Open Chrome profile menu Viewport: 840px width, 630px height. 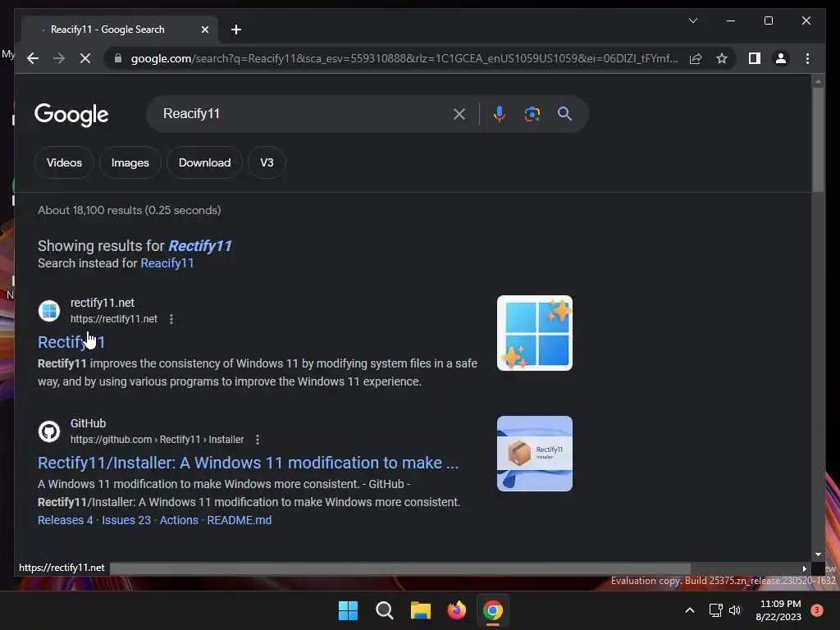(781, 58)
